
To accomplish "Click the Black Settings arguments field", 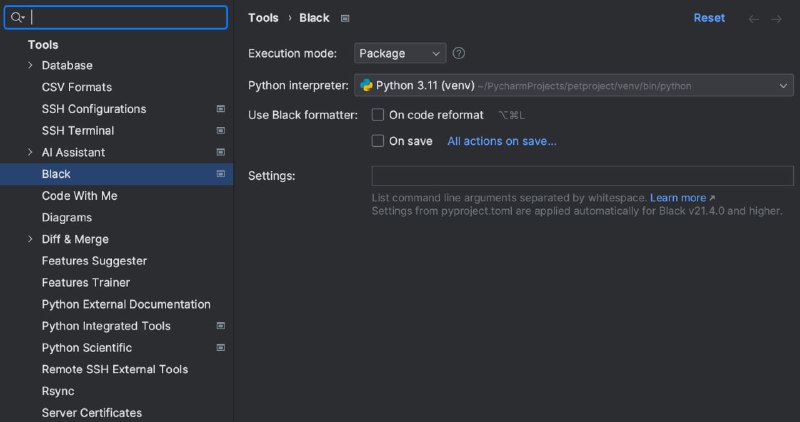I will 582,176.
